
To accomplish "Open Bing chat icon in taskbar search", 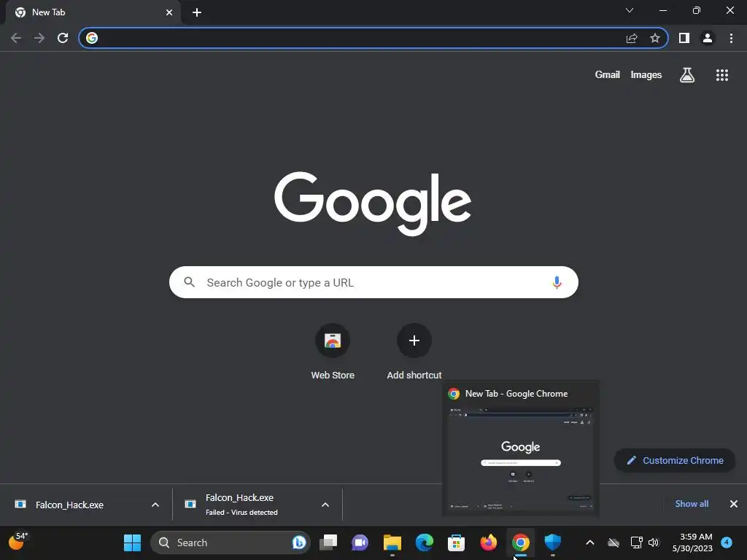I will click(298, 542).
